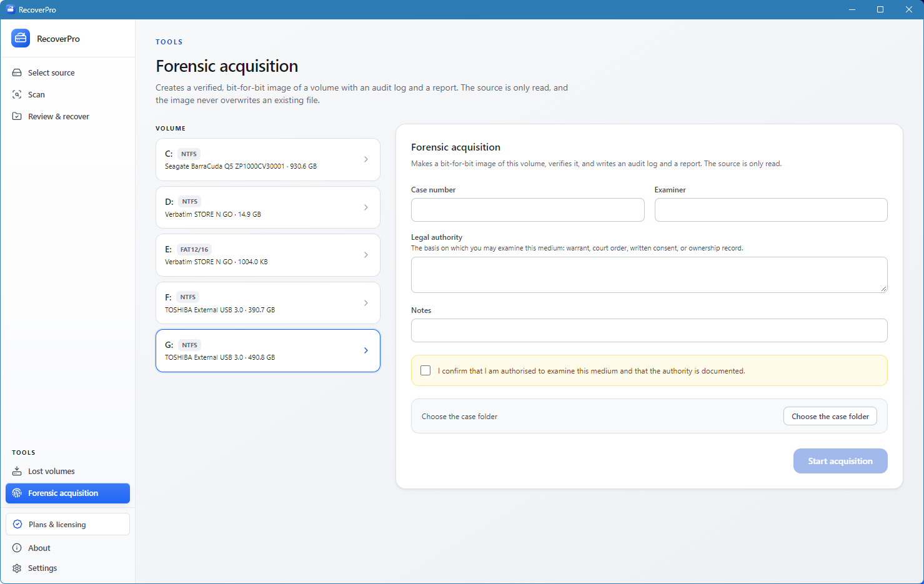924x584 pixels.
Task: Select Seagate BarraCuda Q5 volume text
Action: tap(241, 166)
